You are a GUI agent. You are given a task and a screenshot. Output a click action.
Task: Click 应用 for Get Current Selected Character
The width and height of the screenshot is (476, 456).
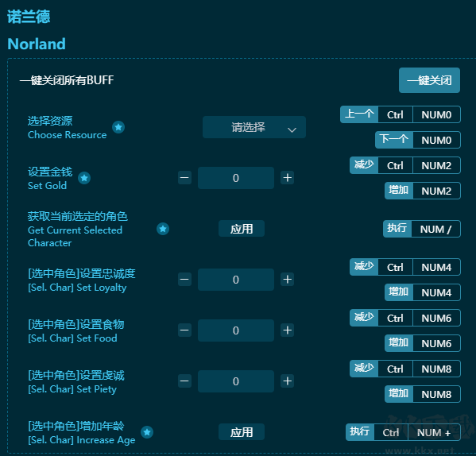coord(242,229)
